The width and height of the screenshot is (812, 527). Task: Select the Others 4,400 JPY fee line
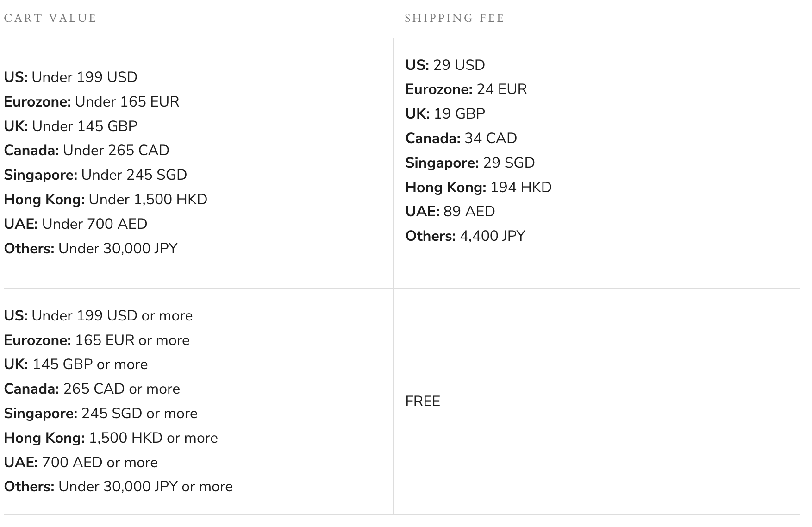[465, 236]
